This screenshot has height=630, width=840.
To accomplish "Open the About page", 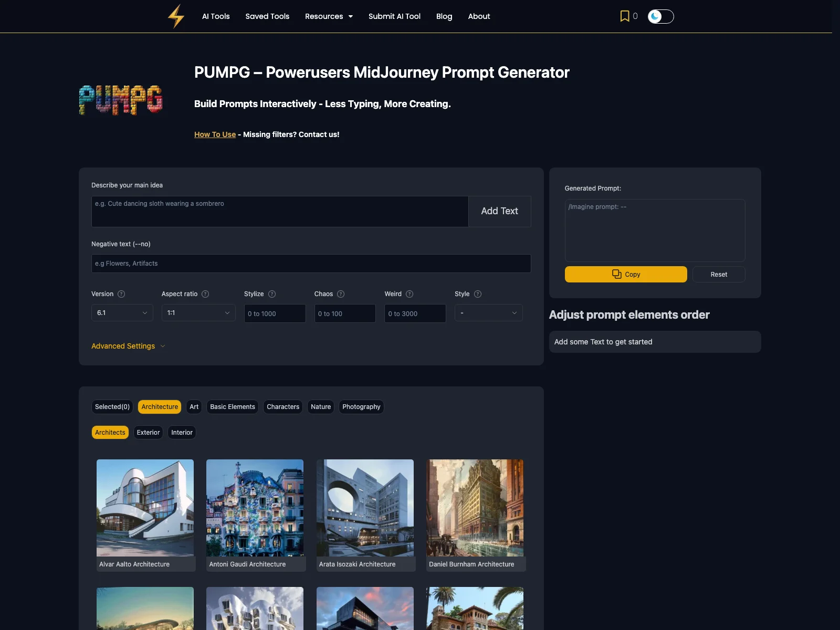I will click(479, 16).
